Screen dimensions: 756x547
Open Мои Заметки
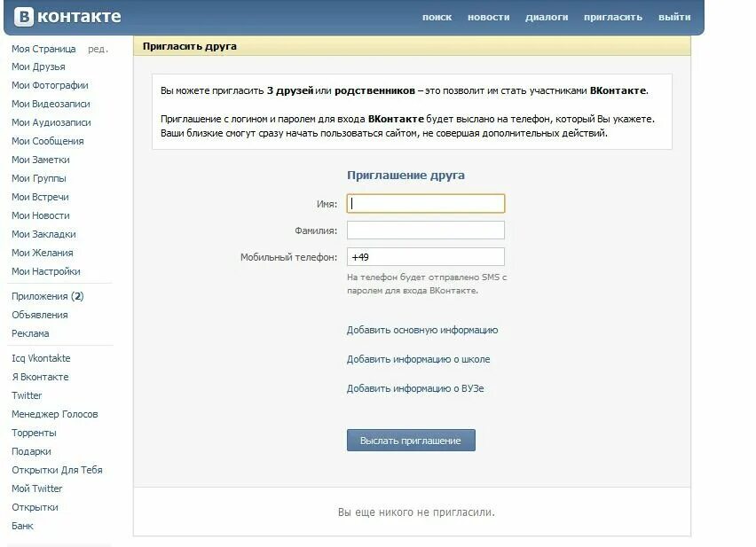tap(41, 160)
